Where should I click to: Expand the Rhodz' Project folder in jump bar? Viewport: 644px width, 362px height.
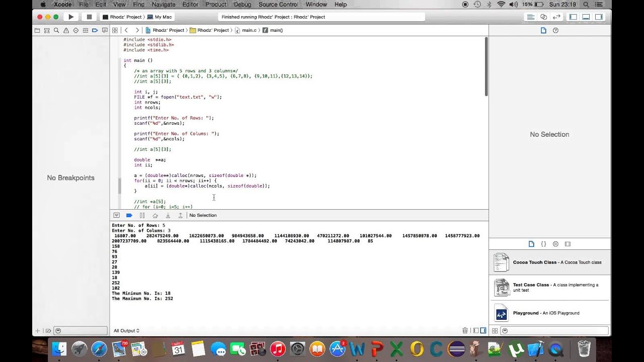click(x=209, y=30)
